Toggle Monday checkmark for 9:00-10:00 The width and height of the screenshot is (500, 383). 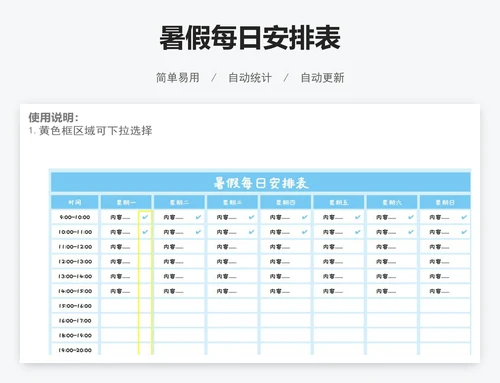point(145,217)
